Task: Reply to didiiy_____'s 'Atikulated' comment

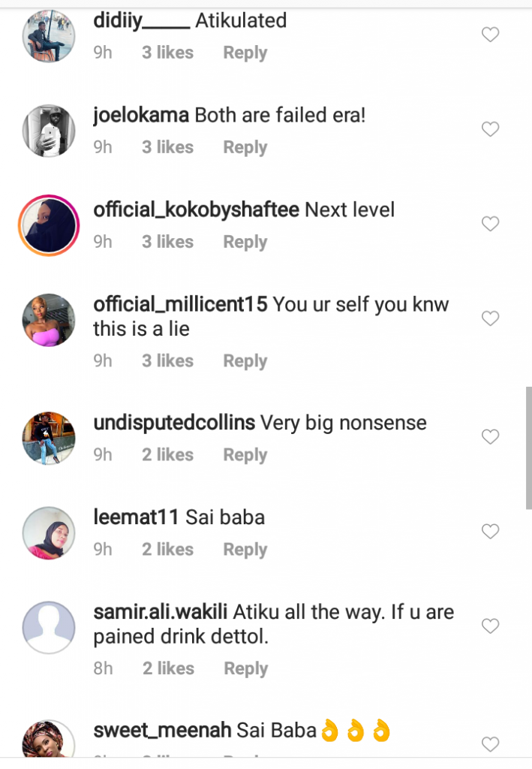Action: click(x=245, y=53)
